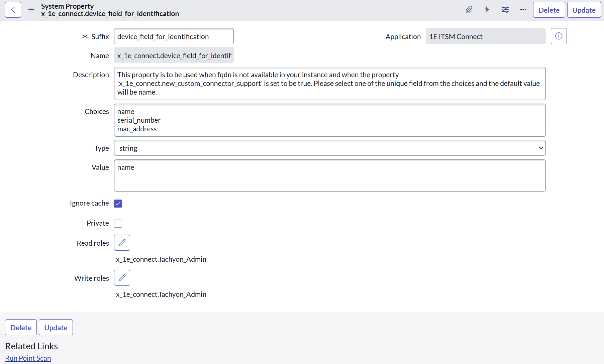Open the more options ellipsis menu
This screenshot has height=364, width=604.
(523, 10)
